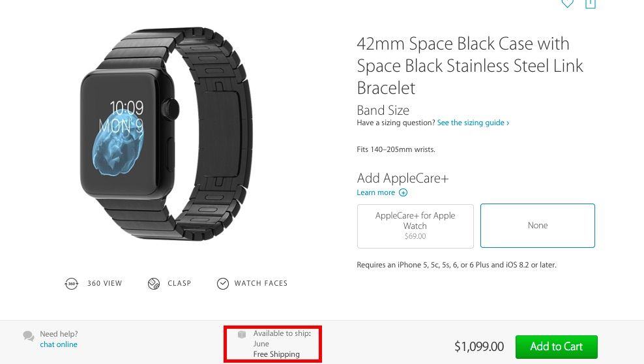Click the Free Shipping text
644x364 pixels.
pyautogui.click(x=276, y=354)
